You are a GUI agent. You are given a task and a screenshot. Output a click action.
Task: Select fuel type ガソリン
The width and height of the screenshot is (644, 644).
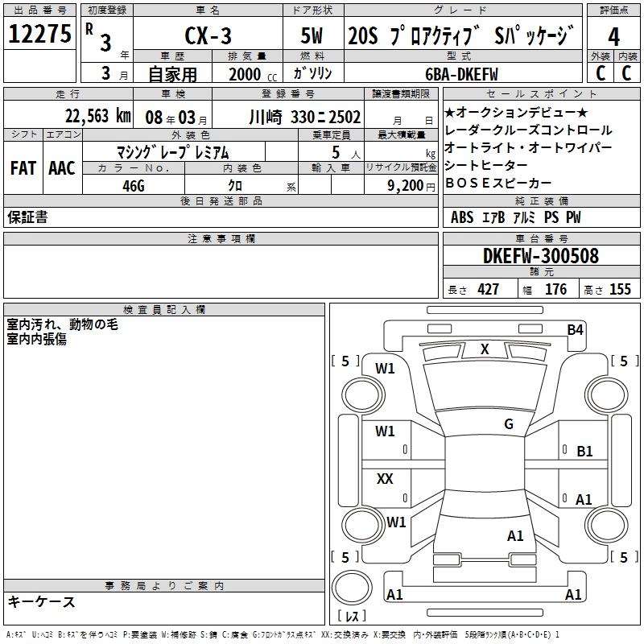click(312, 73)
